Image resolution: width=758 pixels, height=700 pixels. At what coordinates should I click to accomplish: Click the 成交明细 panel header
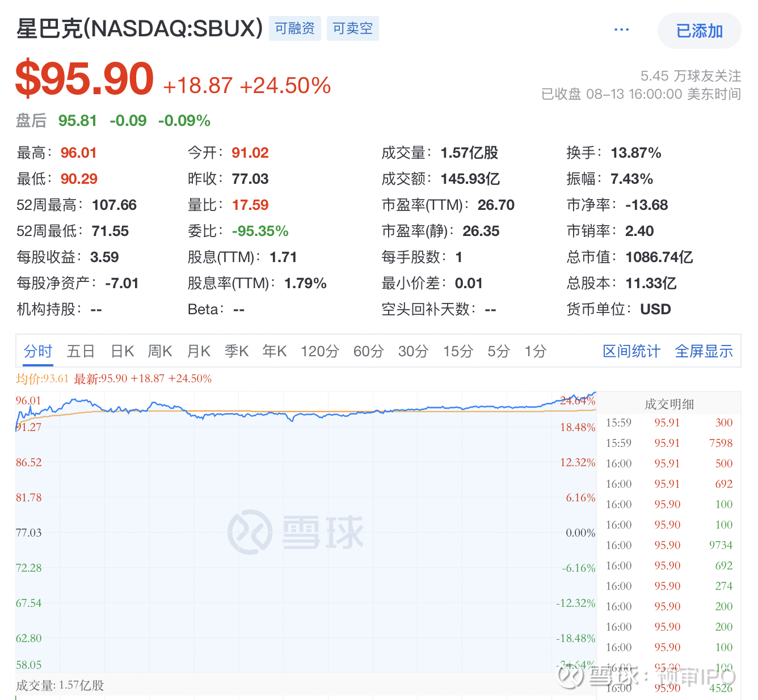coord(669,404)
